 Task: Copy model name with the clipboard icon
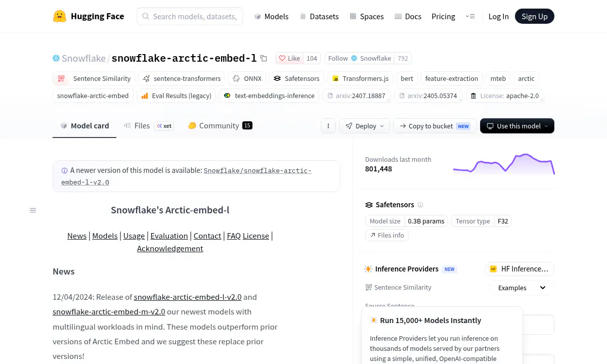click(x=264, y=58)
